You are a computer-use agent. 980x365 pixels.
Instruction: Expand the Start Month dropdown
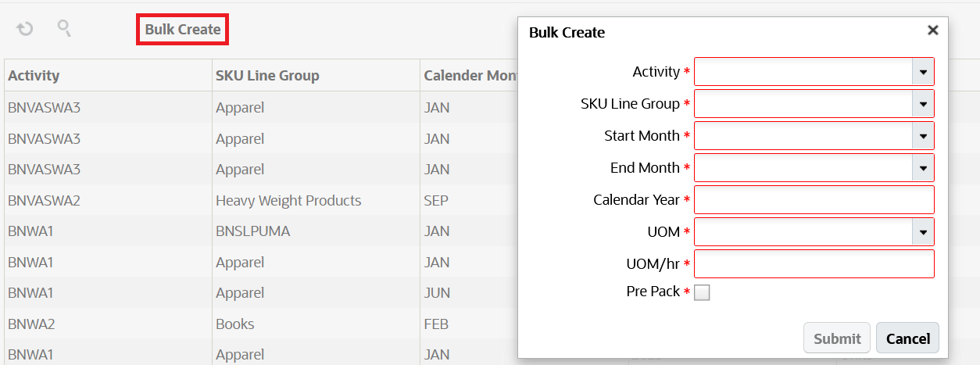point(923,136)
